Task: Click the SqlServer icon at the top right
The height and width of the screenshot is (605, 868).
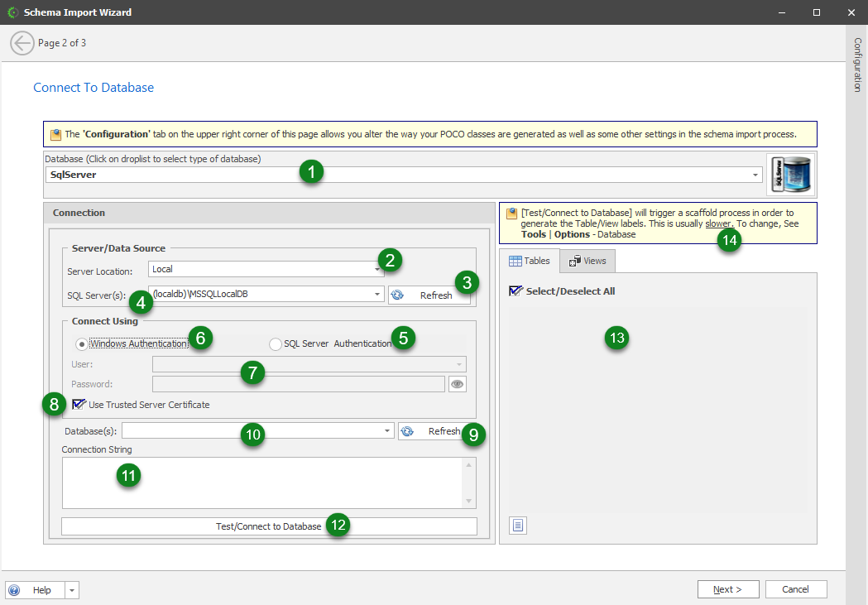Action: click(789, 174)
